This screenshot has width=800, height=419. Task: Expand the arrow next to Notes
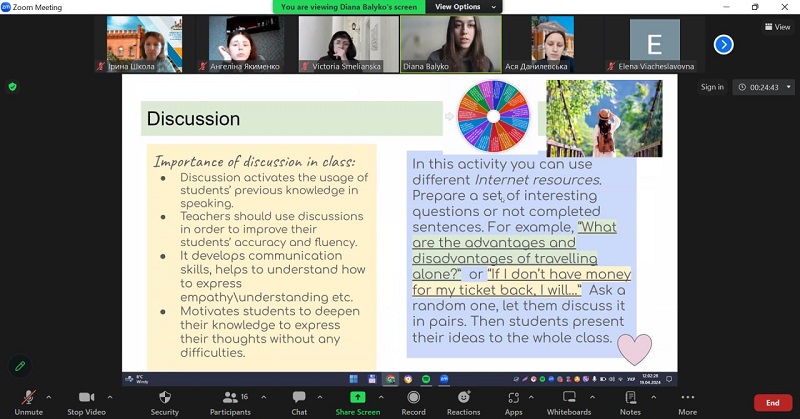[654, 397]
